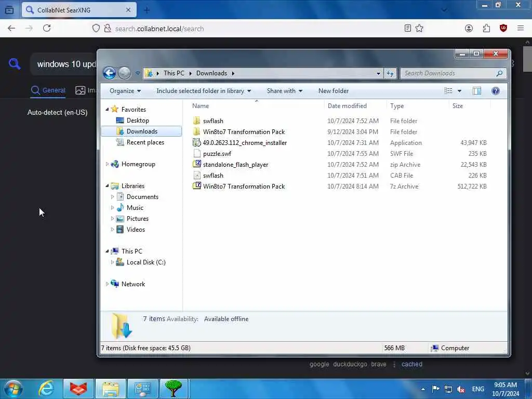The image size is (532, 399).
Task: Select standalone_flash_player zip archive
Action: tap(235, 165)
